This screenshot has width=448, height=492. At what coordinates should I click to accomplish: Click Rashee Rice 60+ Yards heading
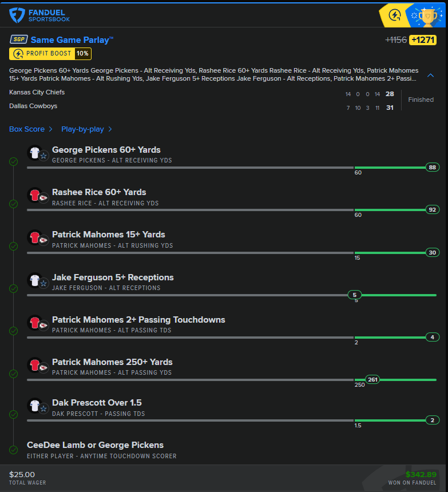[x=99, y=192]
